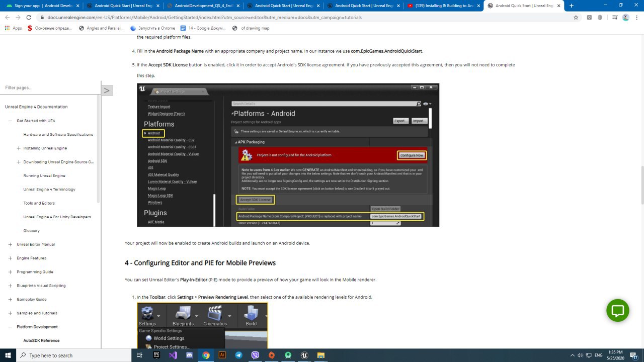
Task: Open Основные опреде... bookmark
Action: click(50, 28)
